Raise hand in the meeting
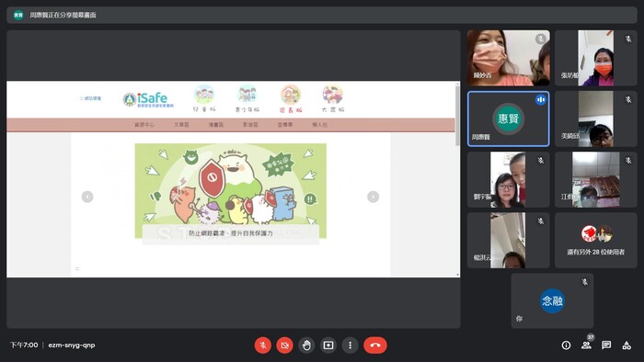644x362 pixels. [x=306, y=345]
